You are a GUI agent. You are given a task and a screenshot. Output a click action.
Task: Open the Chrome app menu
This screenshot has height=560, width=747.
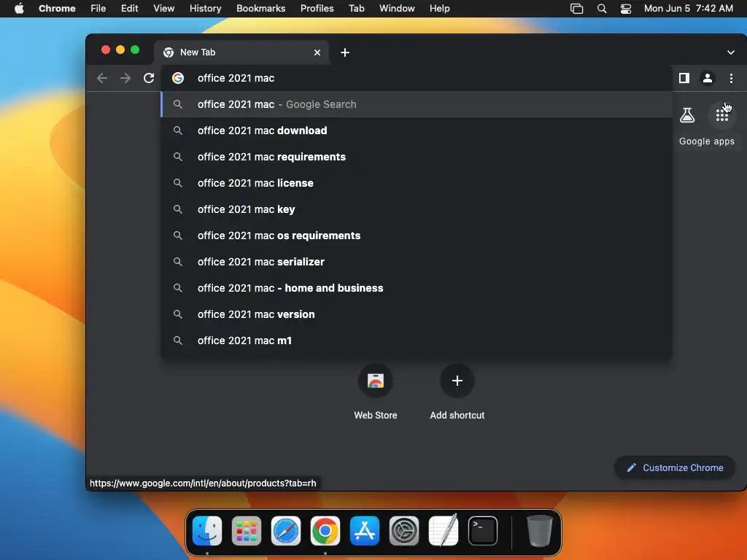click(x=57, y=9)
